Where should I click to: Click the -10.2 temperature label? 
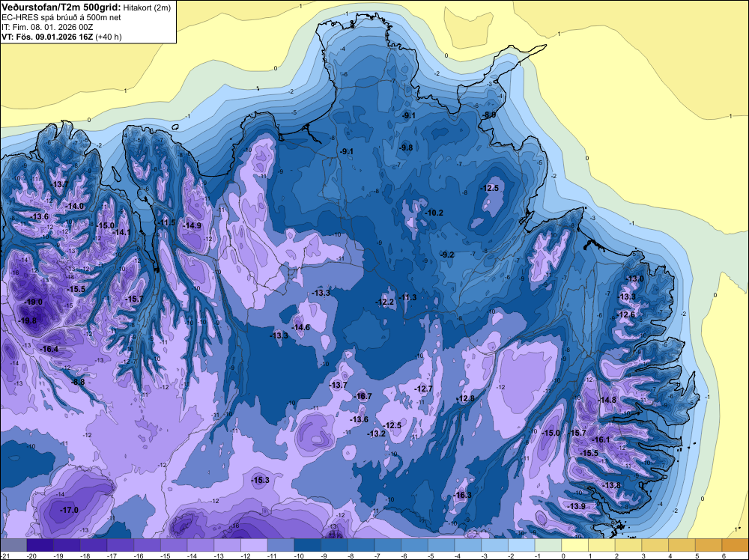tap(434, 213)
